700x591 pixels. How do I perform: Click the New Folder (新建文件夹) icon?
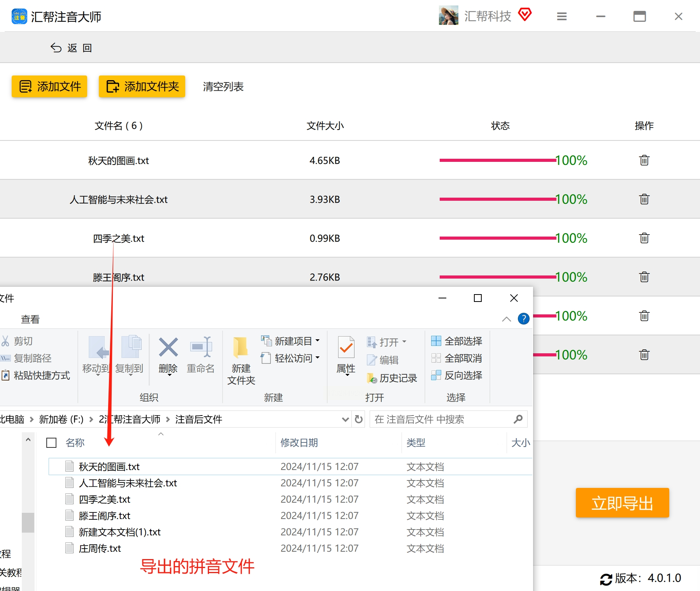241,347
